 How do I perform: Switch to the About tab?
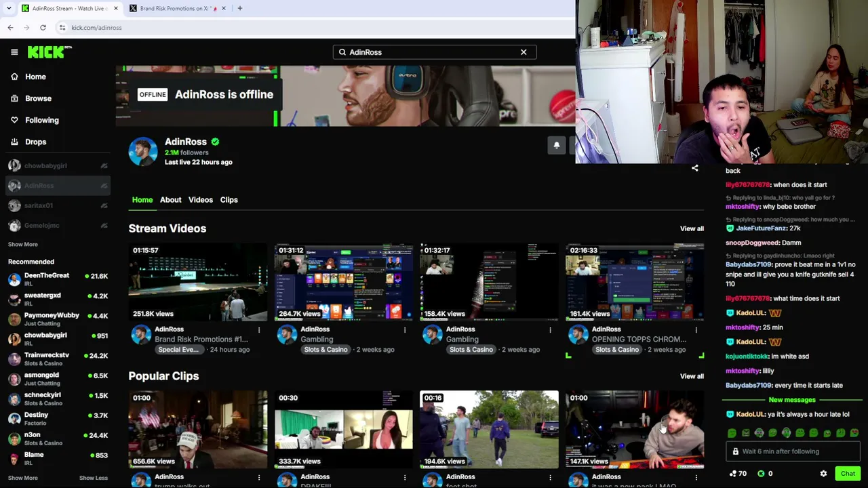171,200
